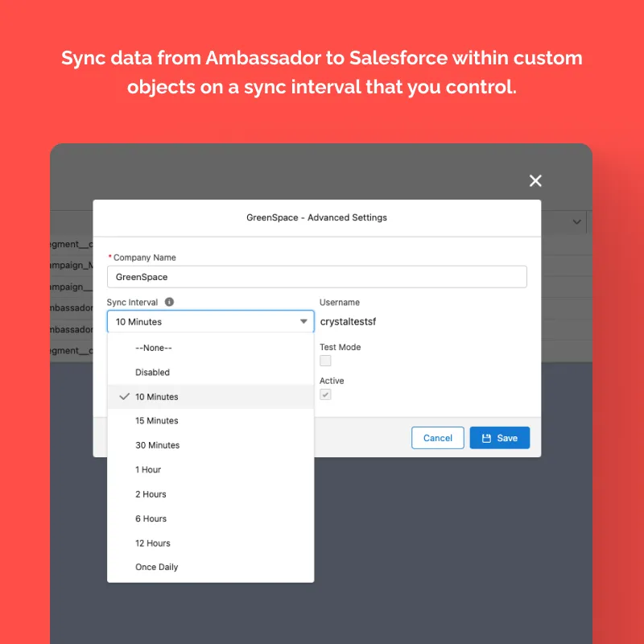The image size is (644, 644).
Task: Click the Sync Interval info icon
Action: tap(169, 302)
